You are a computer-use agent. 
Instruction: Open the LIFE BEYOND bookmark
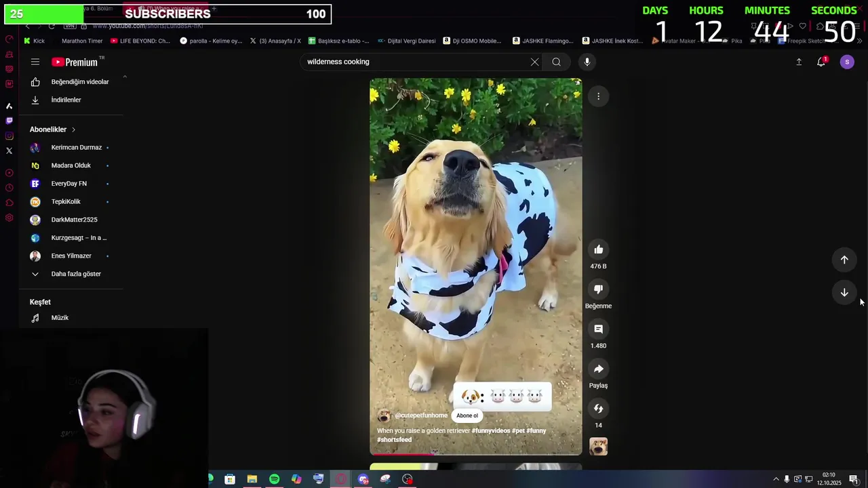click(x=140, y=41)
